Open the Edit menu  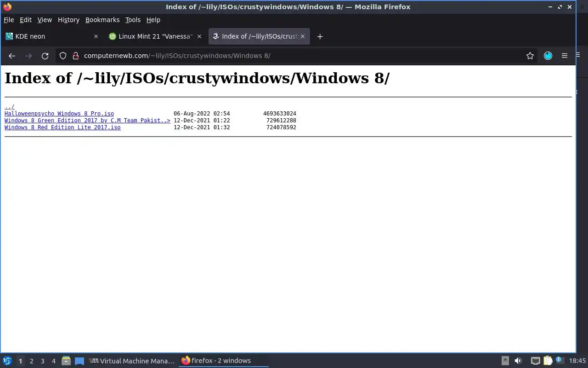coord(26,20)
